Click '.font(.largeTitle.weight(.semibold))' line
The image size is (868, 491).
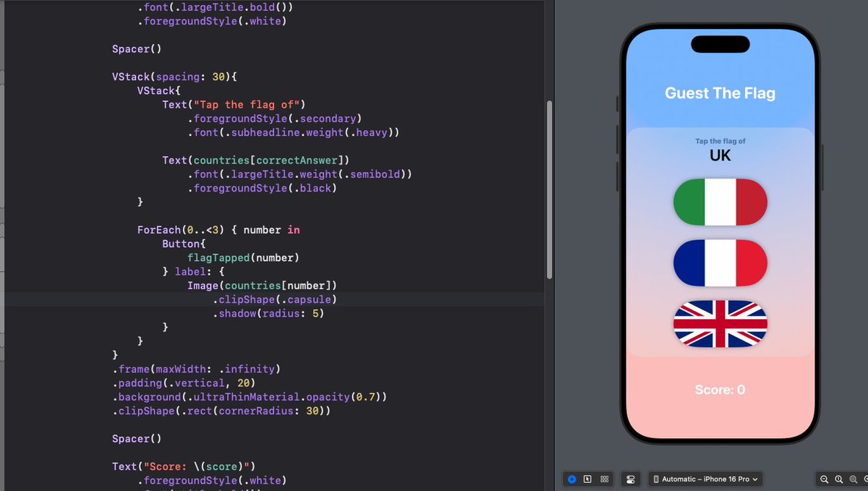pos(299,174)
